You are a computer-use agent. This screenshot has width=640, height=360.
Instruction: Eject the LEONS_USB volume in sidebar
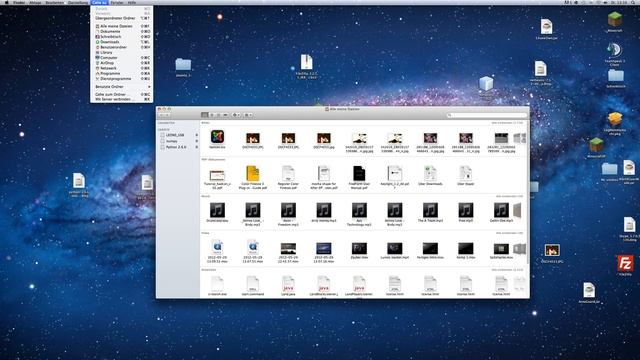[x=196, y=135]
